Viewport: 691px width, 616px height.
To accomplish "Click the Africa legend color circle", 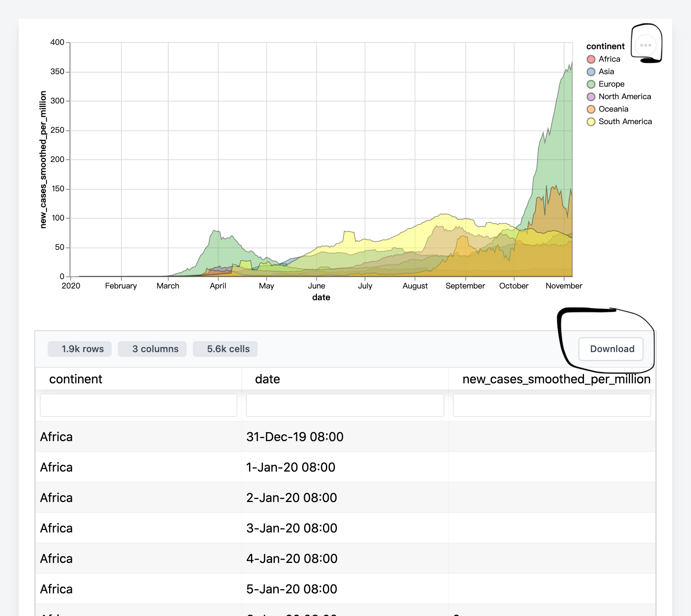I will coord(591,59).
